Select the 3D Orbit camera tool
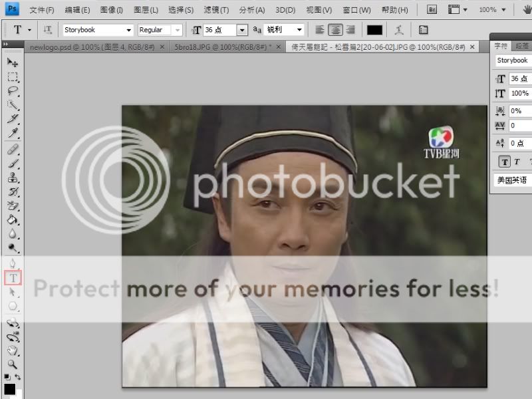Image resolution: width=532 pixels, height=399 pixels. coord(13,337)
